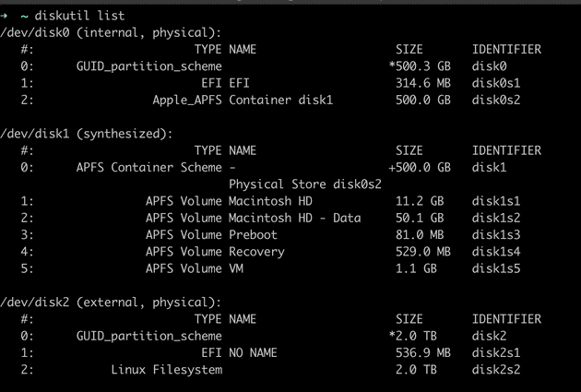581x392 pixels.
Task: Click the Preboot volume name
Action: point(253,235)
